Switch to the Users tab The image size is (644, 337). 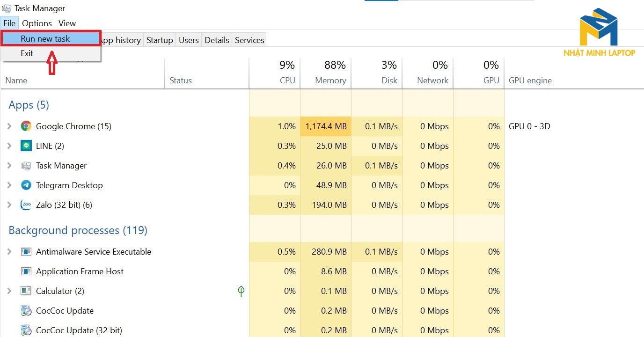point(189,40)
